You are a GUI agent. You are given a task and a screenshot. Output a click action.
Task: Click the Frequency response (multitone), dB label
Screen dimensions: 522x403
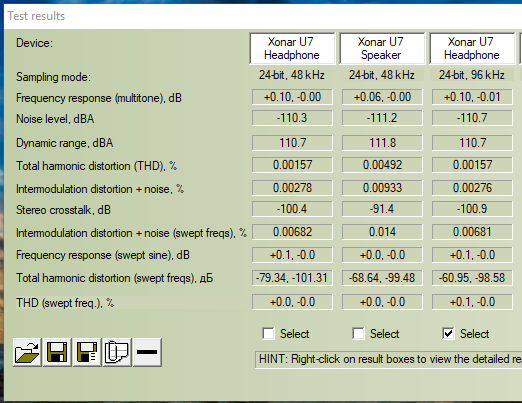[99, 98]
